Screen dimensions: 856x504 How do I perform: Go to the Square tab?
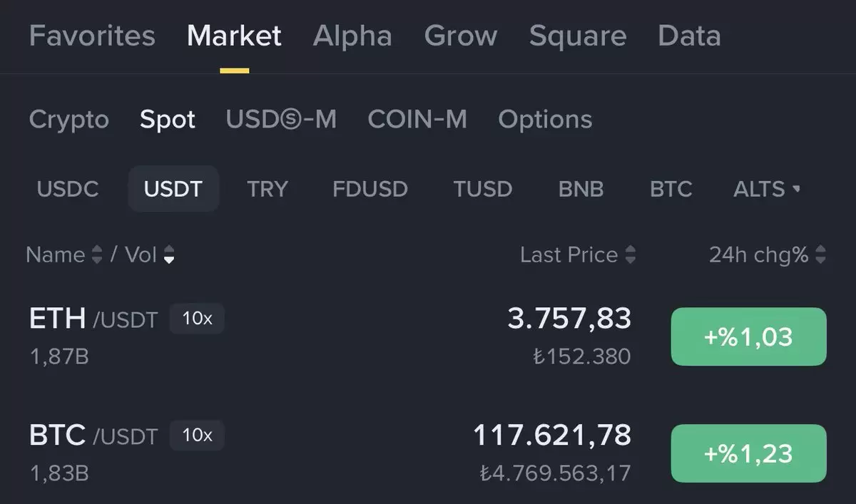pos(578,36)
